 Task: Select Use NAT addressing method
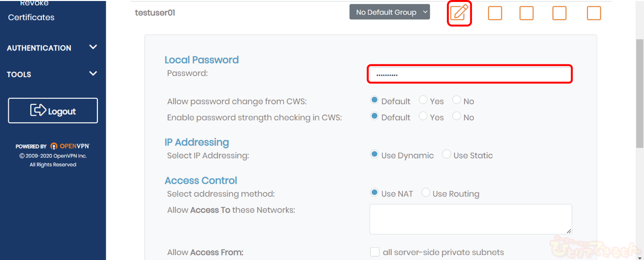(x=375, y=193)
